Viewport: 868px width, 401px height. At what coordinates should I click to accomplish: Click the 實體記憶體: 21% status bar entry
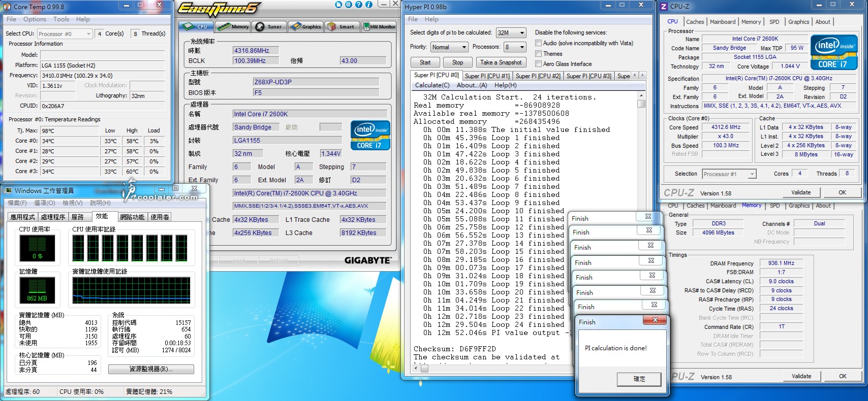[x=149, y=391]
